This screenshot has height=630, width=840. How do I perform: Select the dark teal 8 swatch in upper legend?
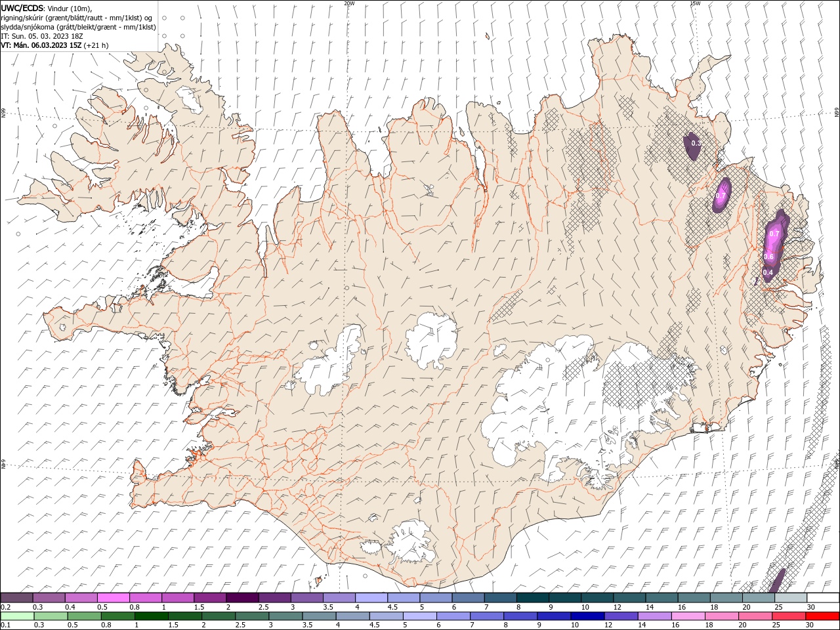532,598
